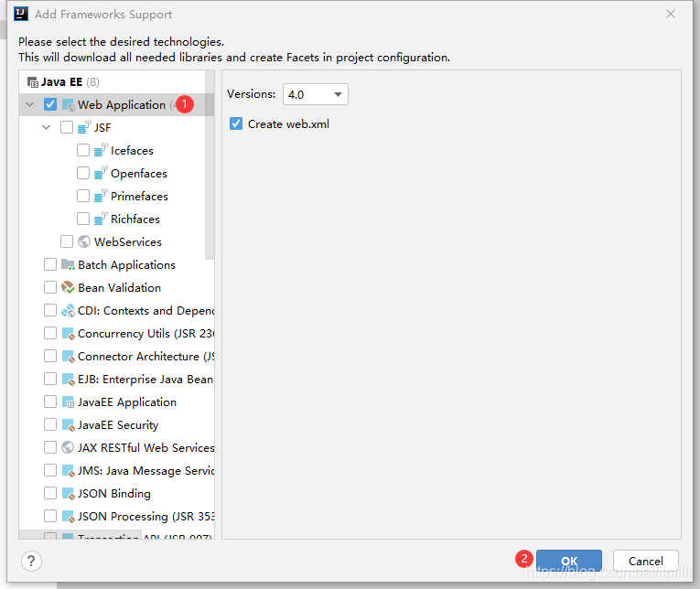Click the Batch Applications folder icon
Viewport: 700px width, 589px height.
68,264
